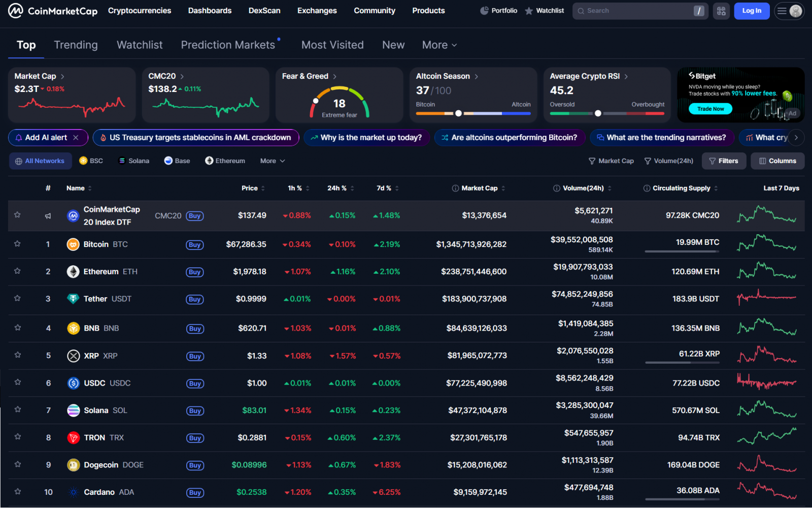Open the QR code app download icon
The image size is (812, 508).
click(721, 11)
